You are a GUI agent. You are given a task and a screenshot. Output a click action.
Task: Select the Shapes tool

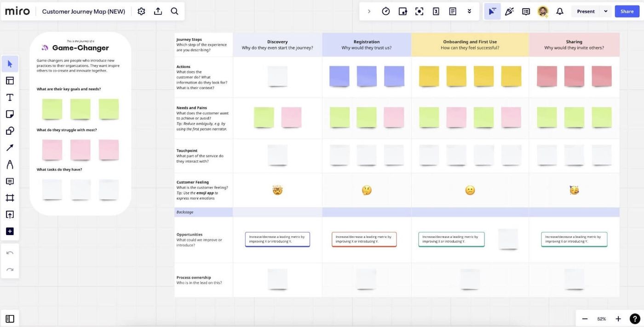pyautogui.click(x=10, y=131)
